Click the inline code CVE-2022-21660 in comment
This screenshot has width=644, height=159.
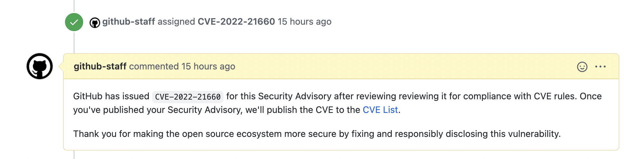click(x=188, y=97)
